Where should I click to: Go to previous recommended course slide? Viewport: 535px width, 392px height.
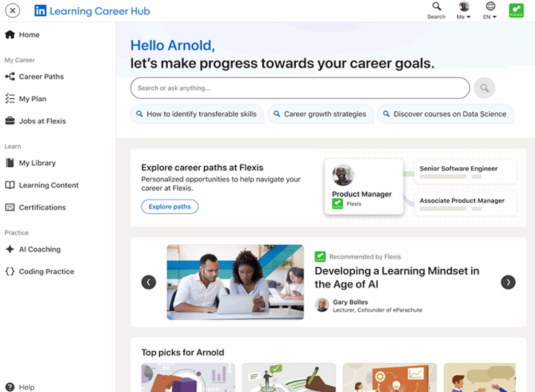(x=148, y=282)
